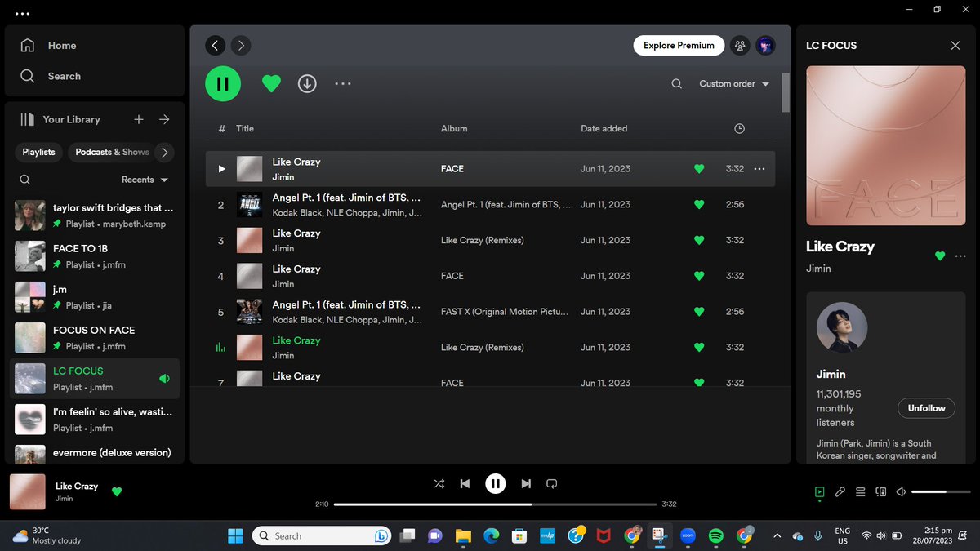Sort by Title column header

click(x=245, y=128)
